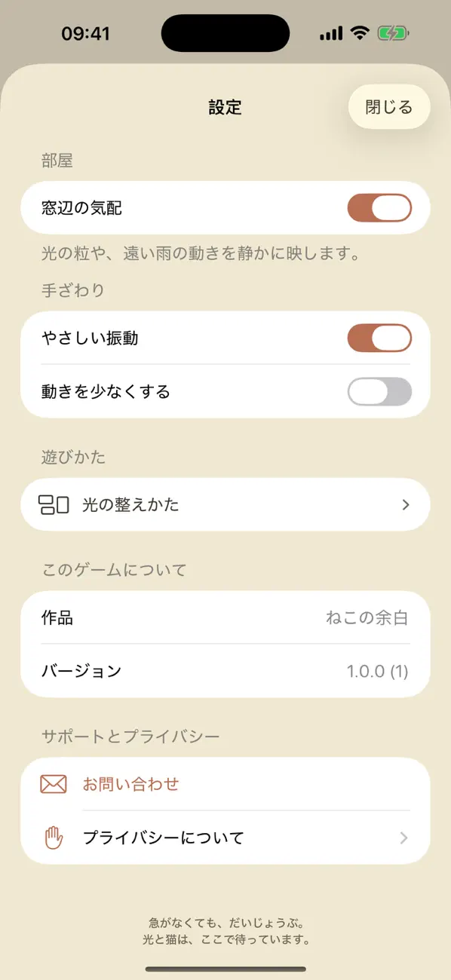Enable the 動きを少なくする switch
The width and height of the screenshot is (451, 980).
(379, 391)
